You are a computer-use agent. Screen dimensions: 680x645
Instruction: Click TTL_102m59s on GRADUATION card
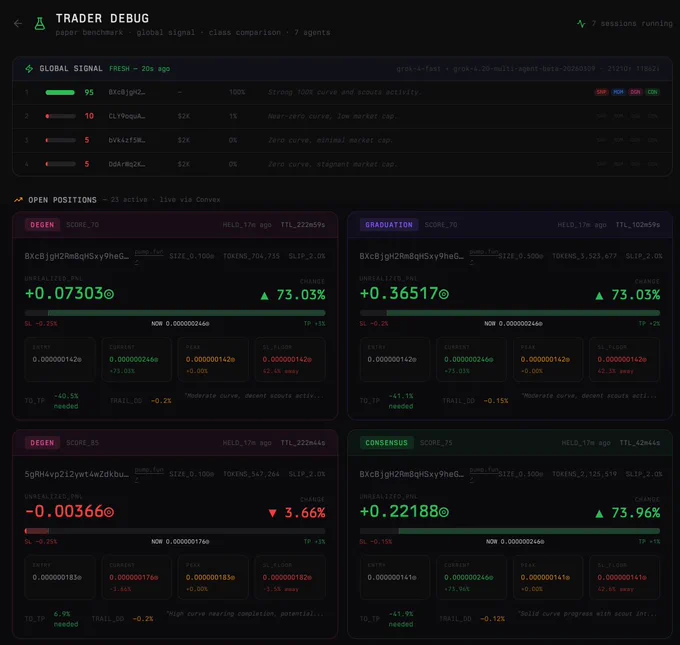pyautogui.click(x=638, y=225)
